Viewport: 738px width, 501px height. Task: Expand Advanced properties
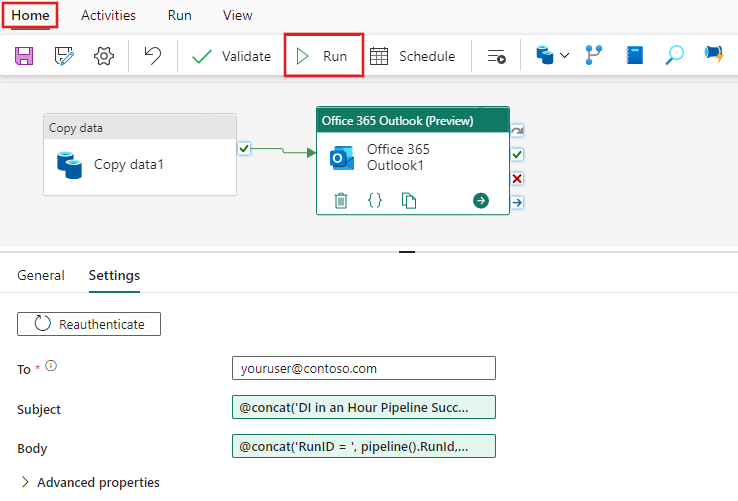coord(90,483)
